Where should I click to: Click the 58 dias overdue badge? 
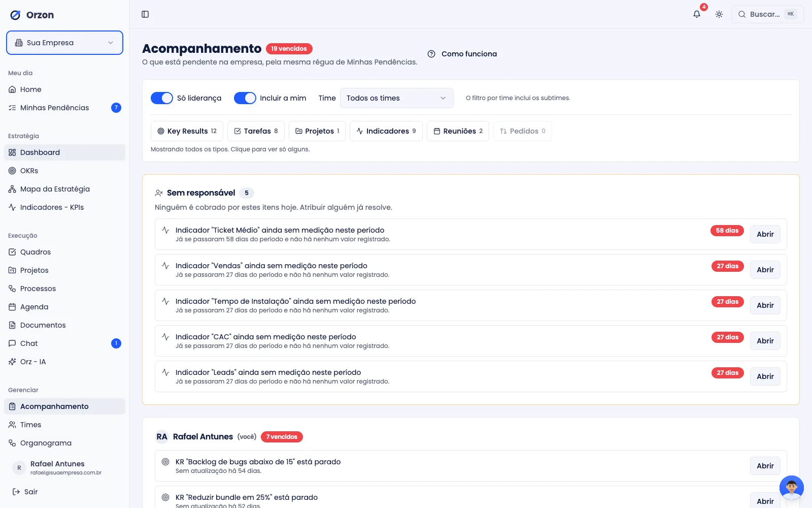click(727, 231)
